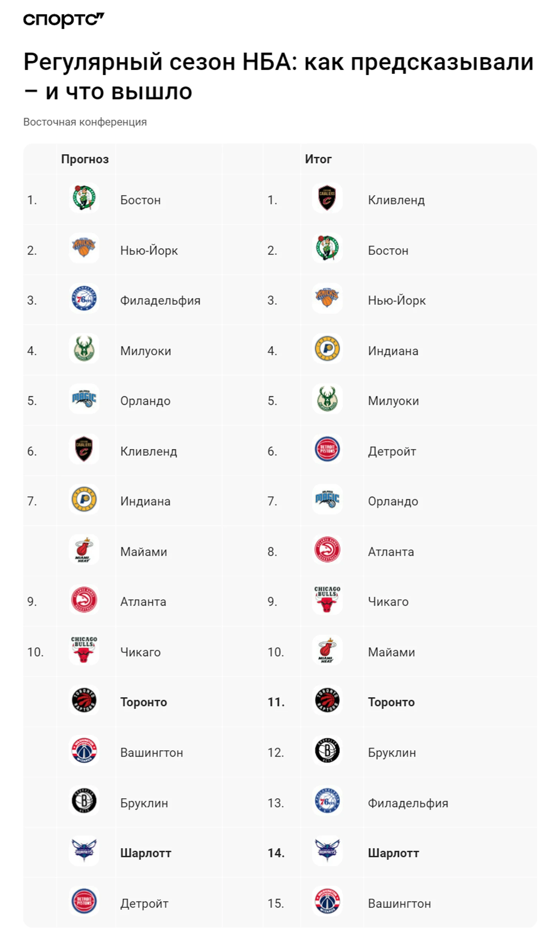560x939 pixels.
Task: Select the Toronto Raptors logo in results column
Action: [327, 700]
